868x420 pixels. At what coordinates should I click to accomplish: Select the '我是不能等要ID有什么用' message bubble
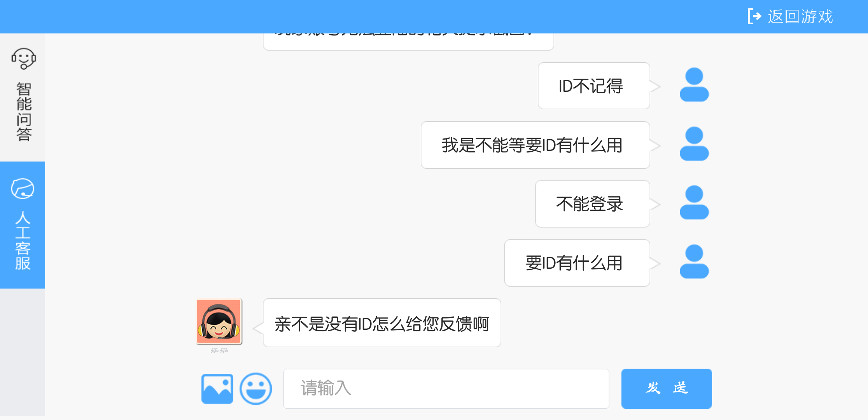click(x=535, y=145)
